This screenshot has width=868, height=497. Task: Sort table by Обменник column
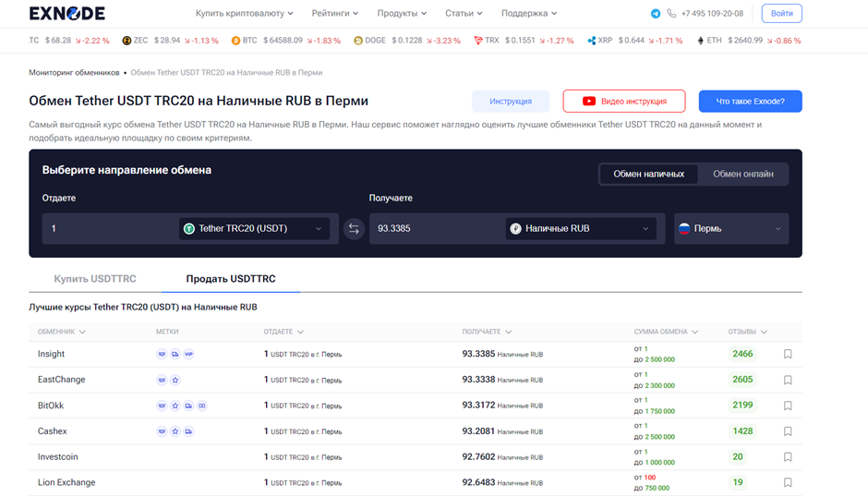click(62, 332)
